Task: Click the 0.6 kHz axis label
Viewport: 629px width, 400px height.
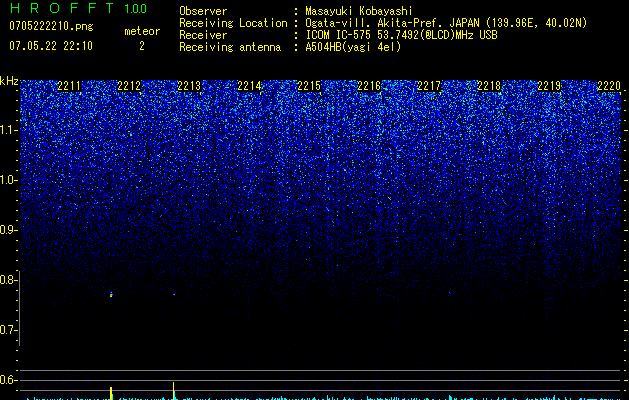Action: [x=8, y=380]
